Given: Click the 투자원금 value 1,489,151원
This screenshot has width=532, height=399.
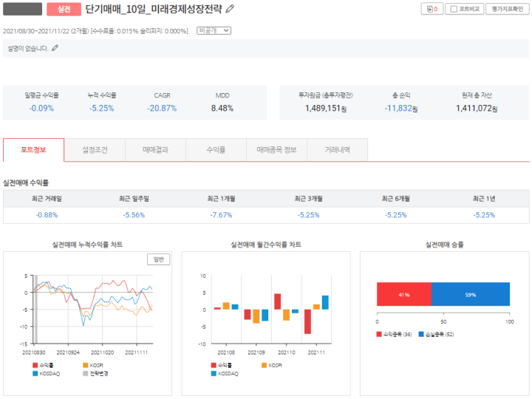Looking at the screenshot, I should pos(326,108).
